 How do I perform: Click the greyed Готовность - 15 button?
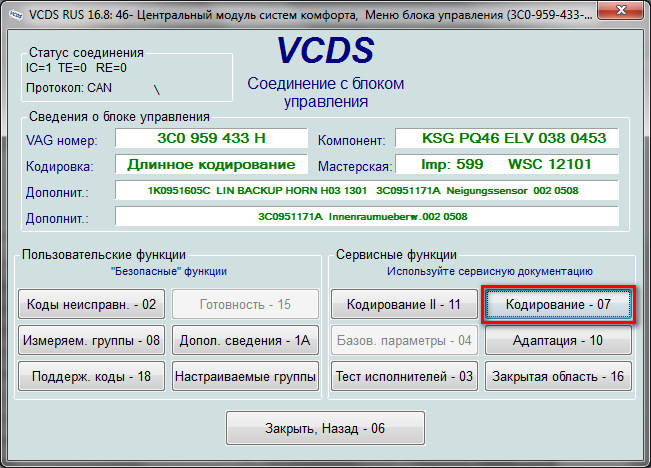coord(245,304)
